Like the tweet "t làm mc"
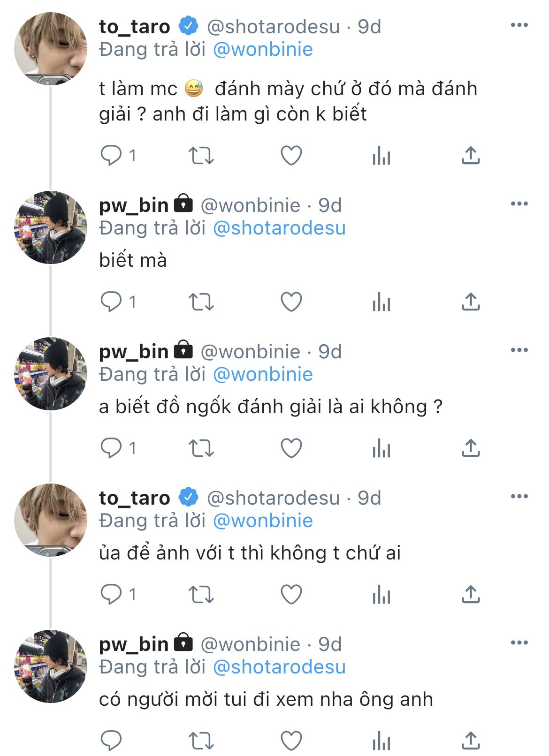The width and height of the screenshot is (549, 756). tap(291, 156)
